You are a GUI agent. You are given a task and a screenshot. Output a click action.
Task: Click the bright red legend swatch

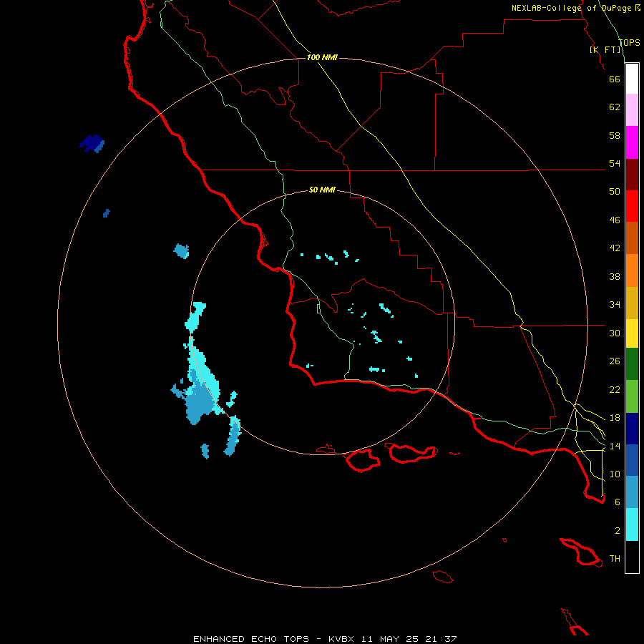click(x=632, y=206)
